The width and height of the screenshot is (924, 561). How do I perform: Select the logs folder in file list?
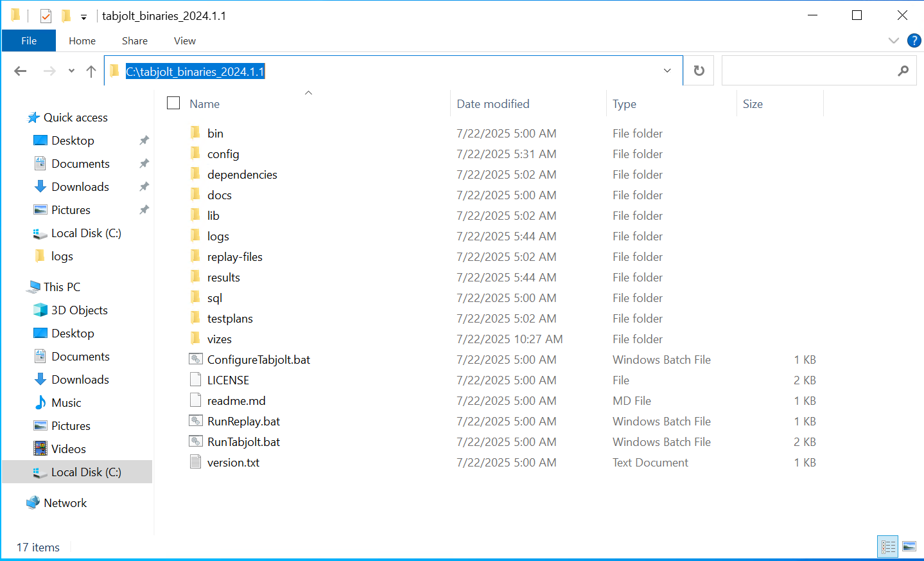(x=218, y=236)
